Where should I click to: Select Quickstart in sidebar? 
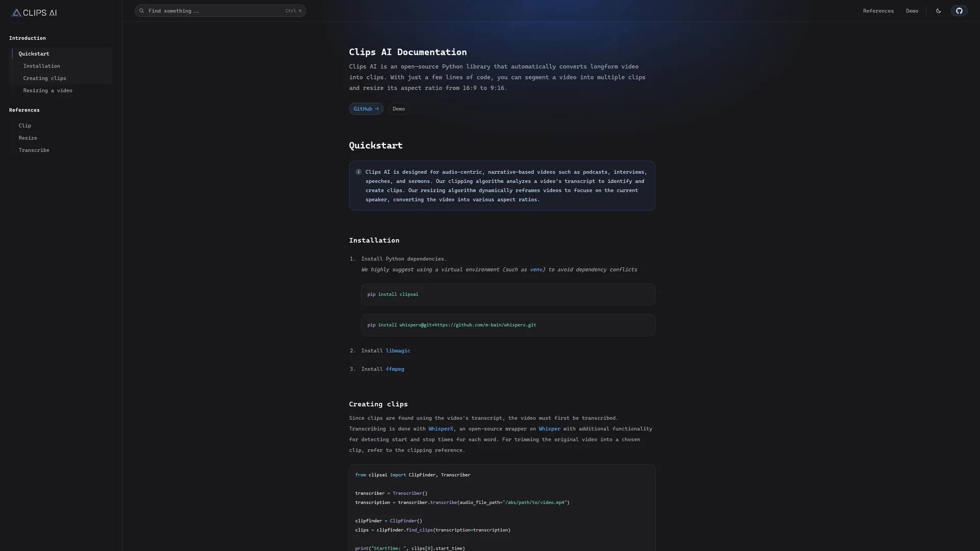34,54
